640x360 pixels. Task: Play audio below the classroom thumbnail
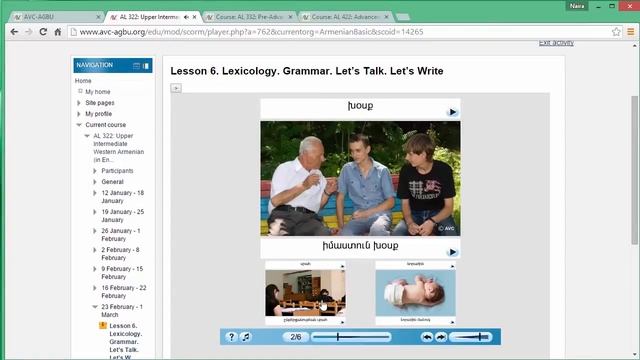click(342, 322)
